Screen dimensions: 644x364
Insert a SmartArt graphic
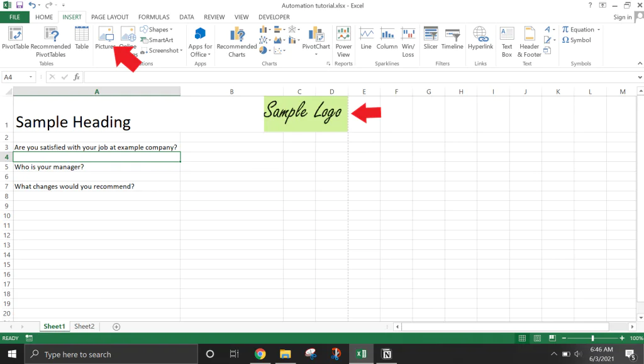(157, 40)
